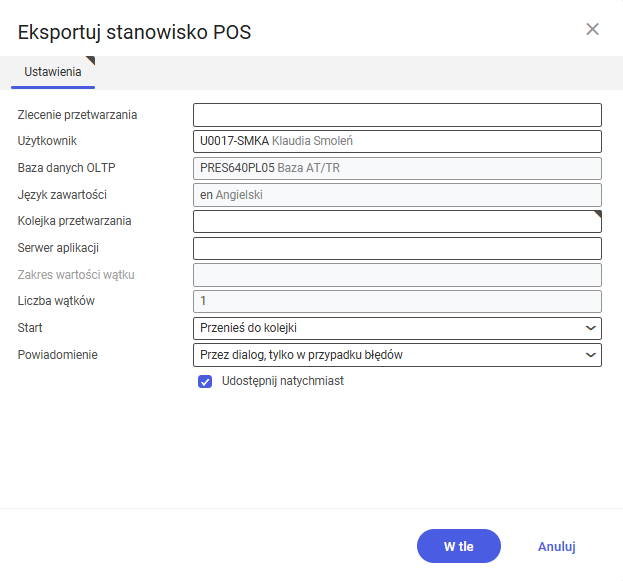
Task: Open the Powiadomienie dropdown
Action: 397,355
